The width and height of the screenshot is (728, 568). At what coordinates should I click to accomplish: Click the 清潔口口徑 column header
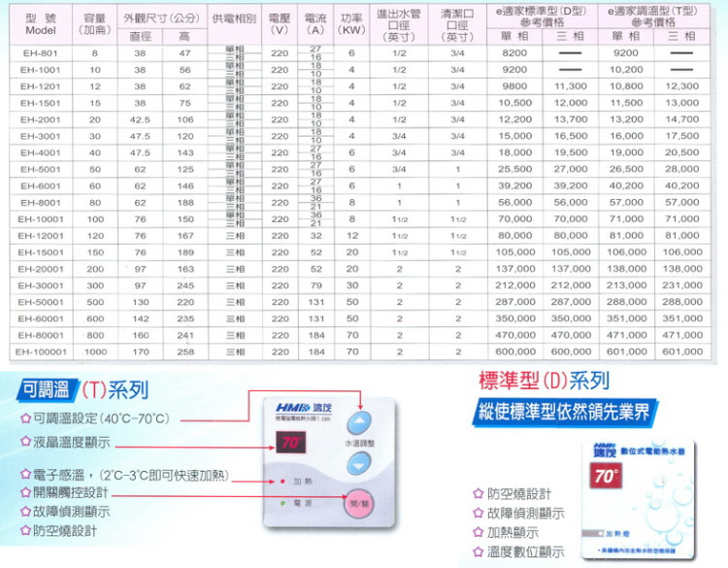coord(457,24)
